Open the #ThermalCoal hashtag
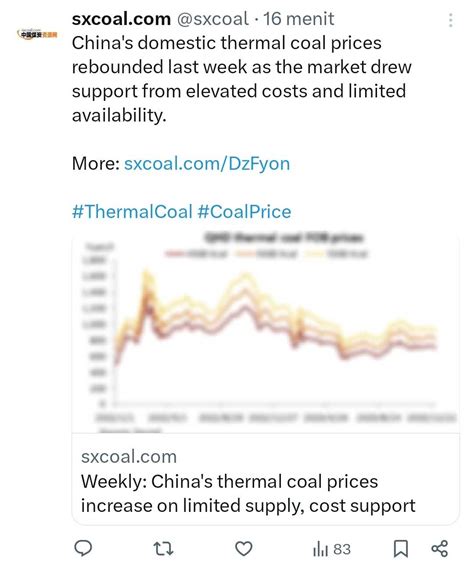This screenshot has height=572, width=474. tap(132, 212)
